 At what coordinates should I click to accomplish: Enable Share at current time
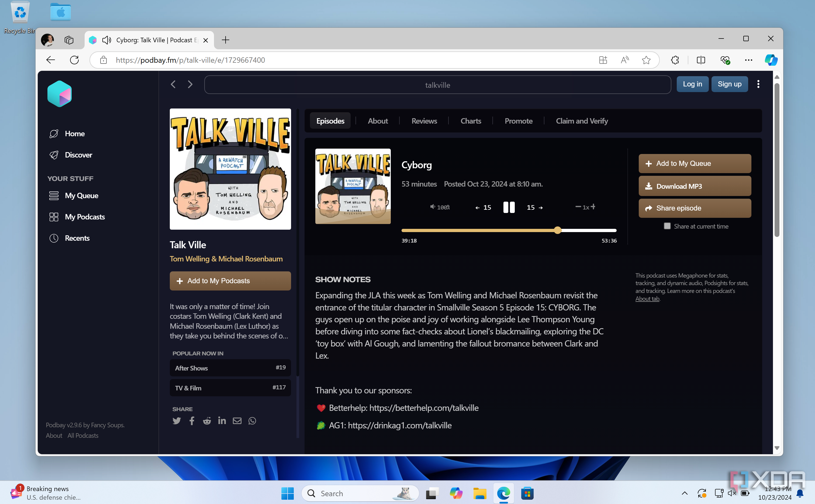tap(667, 226)
